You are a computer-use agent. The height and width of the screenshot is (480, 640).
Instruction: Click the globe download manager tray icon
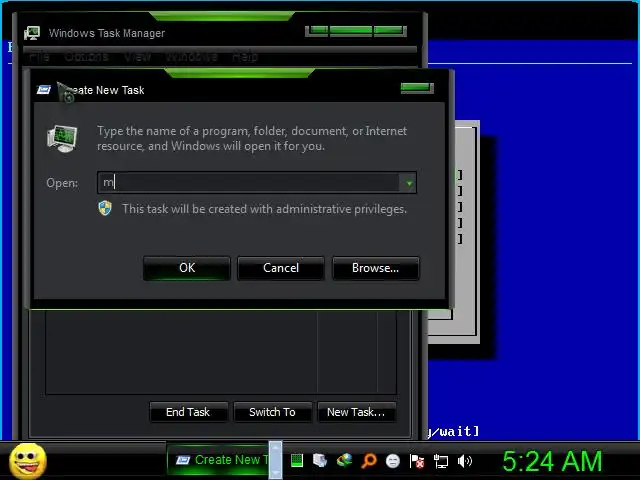coord(344,461)
